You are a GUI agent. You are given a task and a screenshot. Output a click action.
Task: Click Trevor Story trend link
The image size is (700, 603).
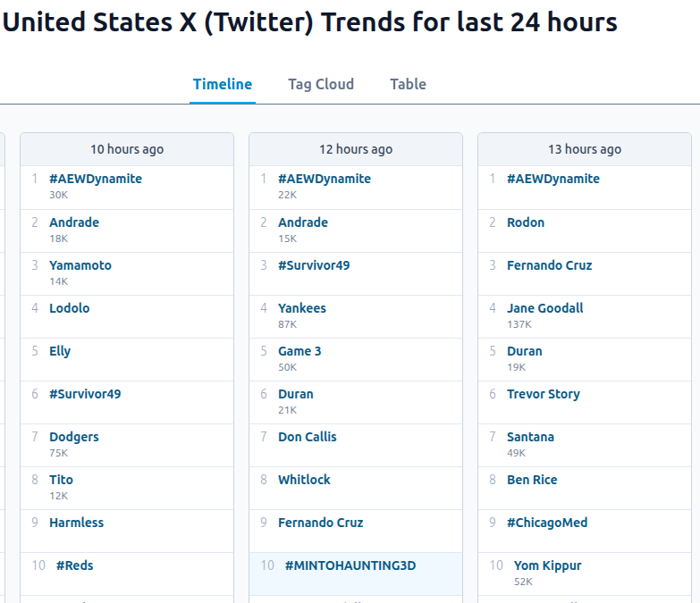point(544,394)
